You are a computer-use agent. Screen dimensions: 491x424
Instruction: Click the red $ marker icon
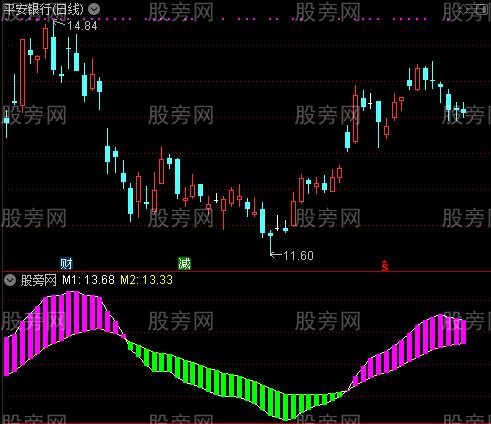click(385, 266)
